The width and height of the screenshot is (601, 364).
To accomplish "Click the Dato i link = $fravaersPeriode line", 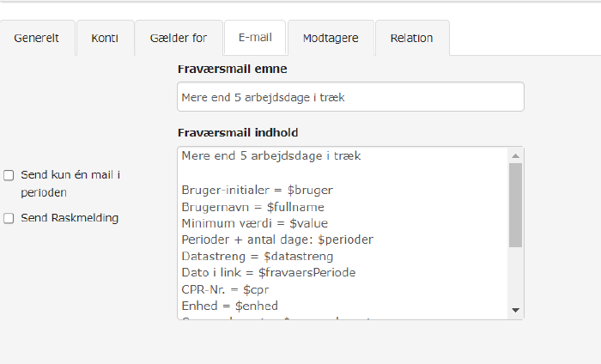I will click(268, 272).
